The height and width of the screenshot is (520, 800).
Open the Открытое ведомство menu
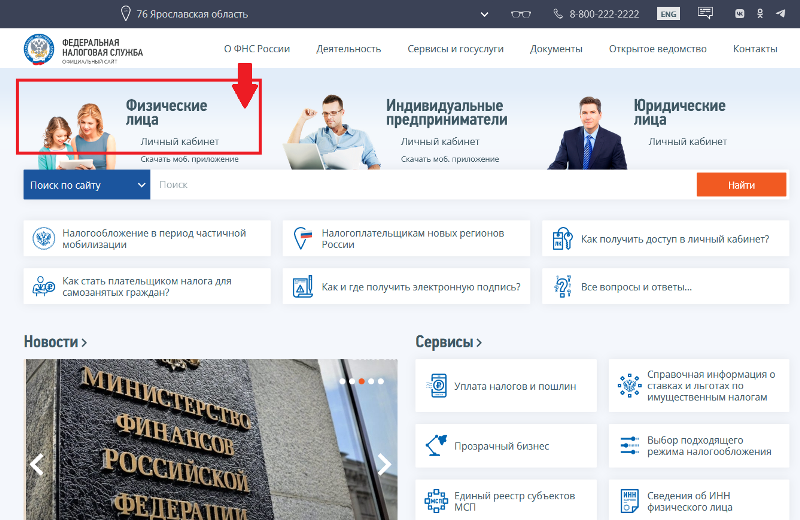pos(658,49)
